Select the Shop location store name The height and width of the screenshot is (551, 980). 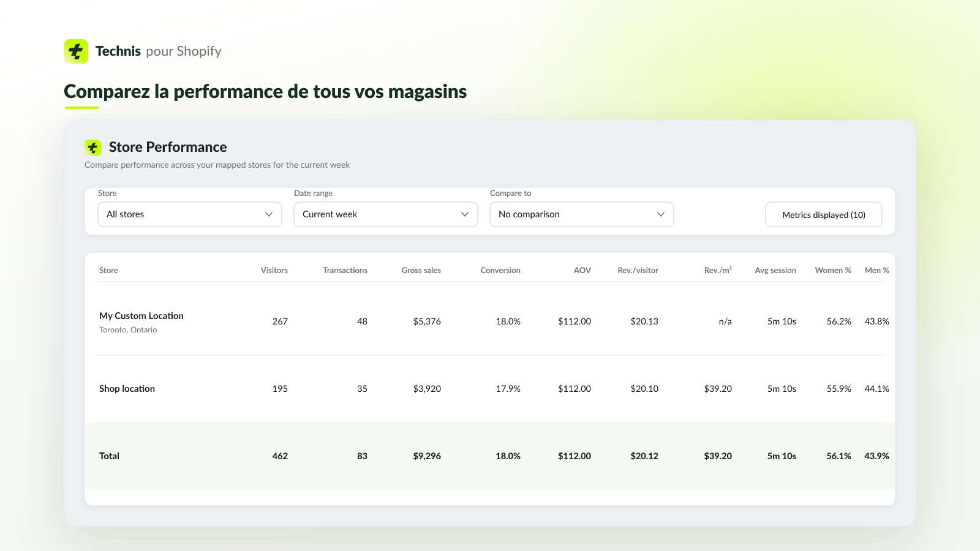(127, 389)
